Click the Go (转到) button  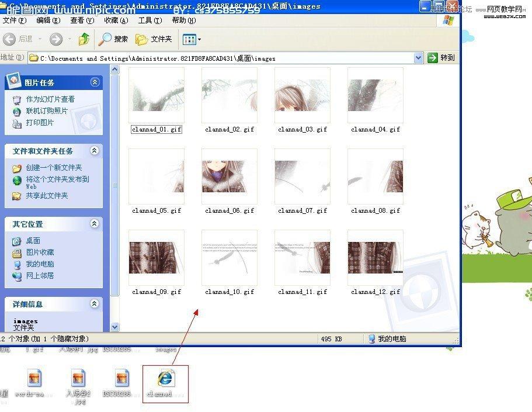(441, 58)
